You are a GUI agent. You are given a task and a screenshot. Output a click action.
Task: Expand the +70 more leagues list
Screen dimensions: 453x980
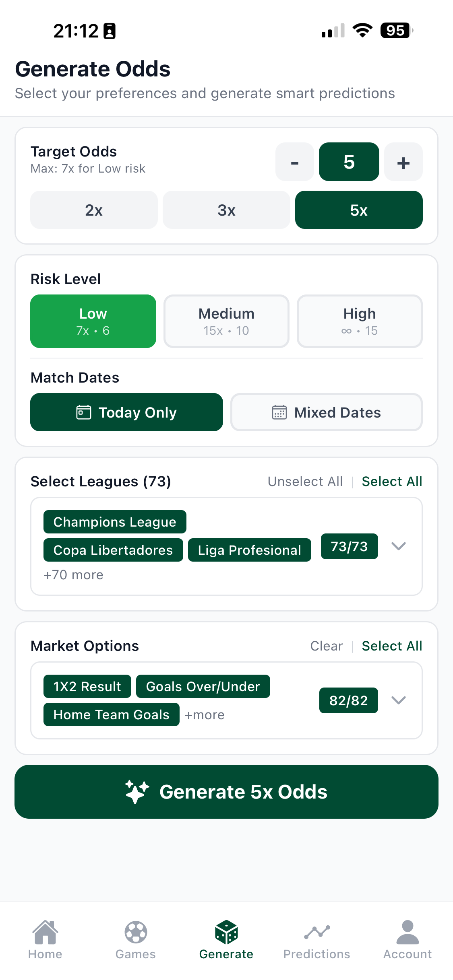[73, 574]
